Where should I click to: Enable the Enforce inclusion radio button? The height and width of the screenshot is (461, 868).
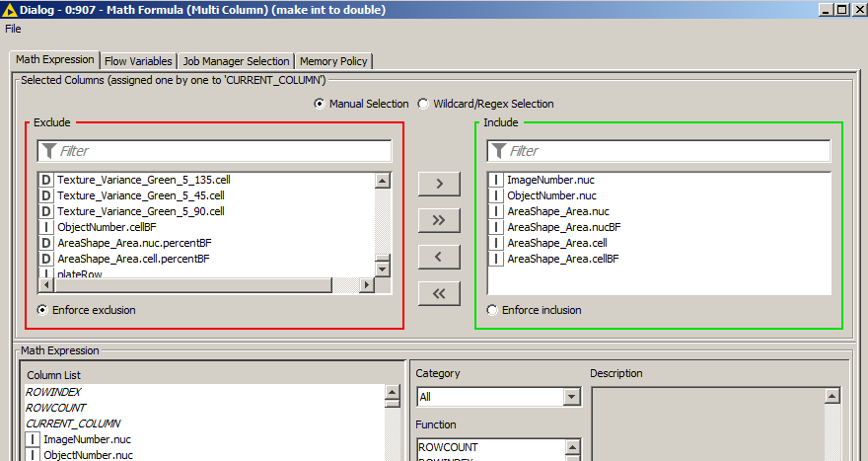tap(492, 310)
